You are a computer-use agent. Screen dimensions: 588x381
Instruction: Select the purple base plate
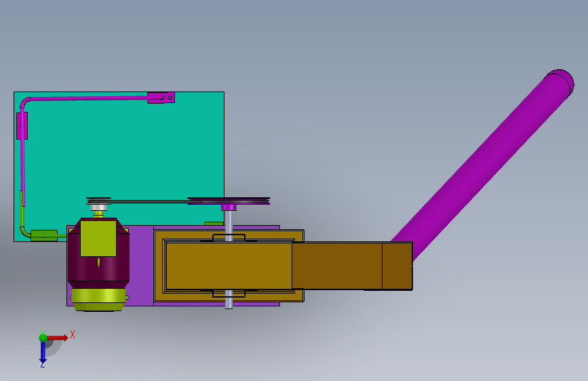tap(141, 266)
